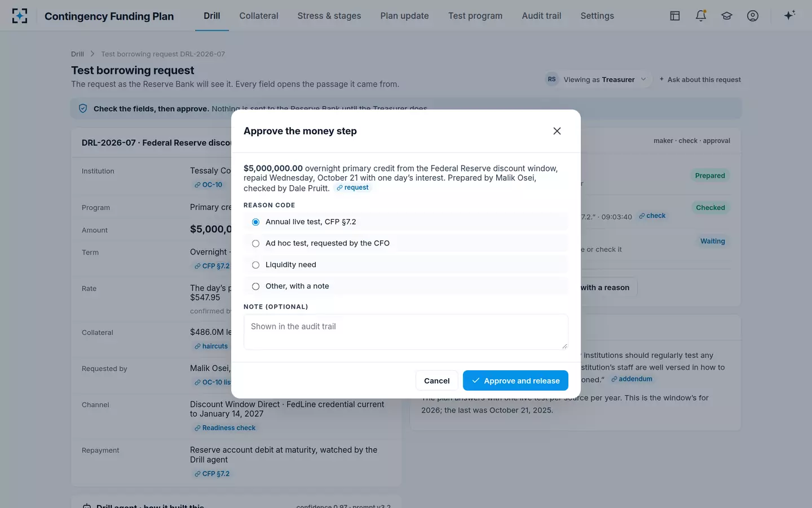Select Annual live test, CFP §7.2 reason

406,222
